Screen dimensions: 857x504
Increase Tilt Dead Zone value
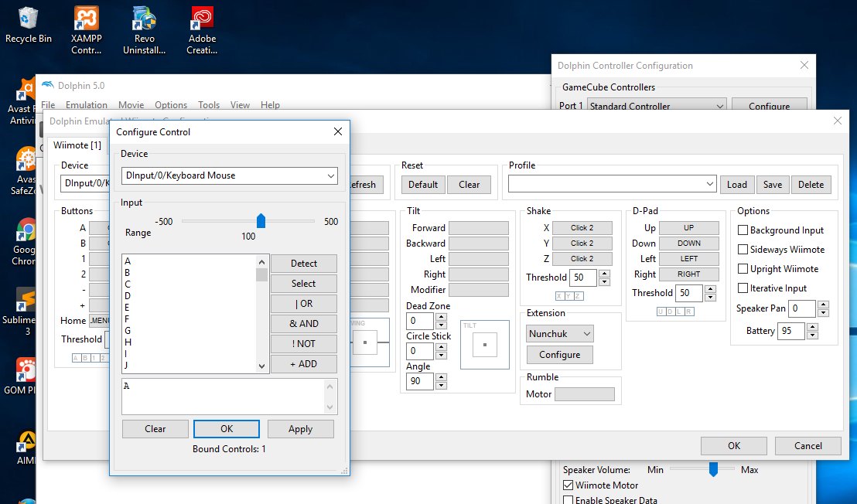(x=442, y=317)
